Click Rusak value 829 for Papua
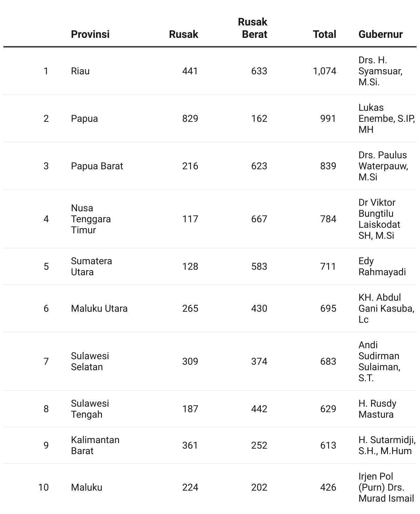The image size is (420, 514). click(x=190, y=118)
